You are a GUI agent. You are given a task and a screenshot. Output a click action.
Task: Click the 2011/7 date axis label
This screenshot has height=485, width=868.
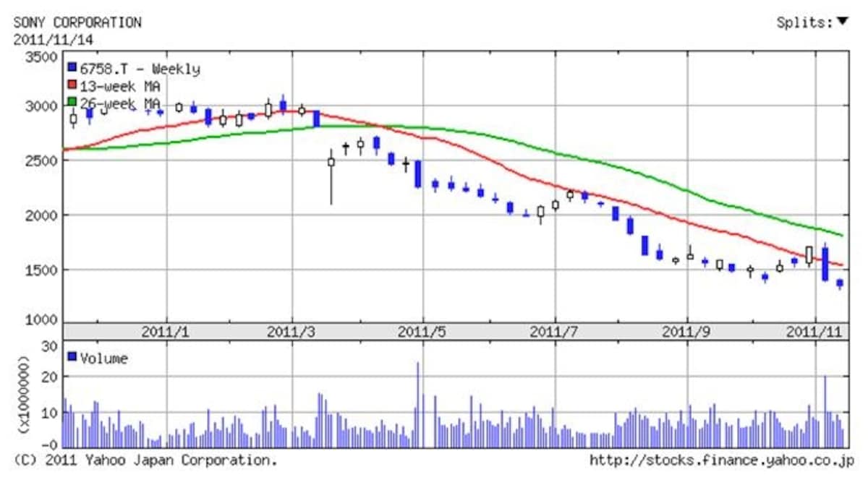[x=554, y=332]
